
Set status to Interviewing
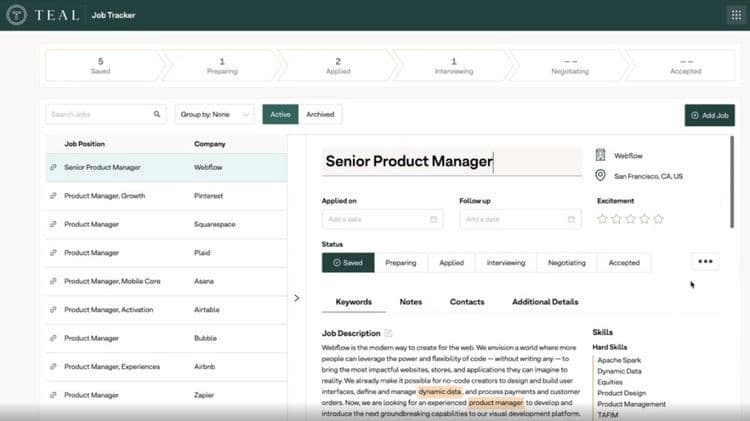505,263
